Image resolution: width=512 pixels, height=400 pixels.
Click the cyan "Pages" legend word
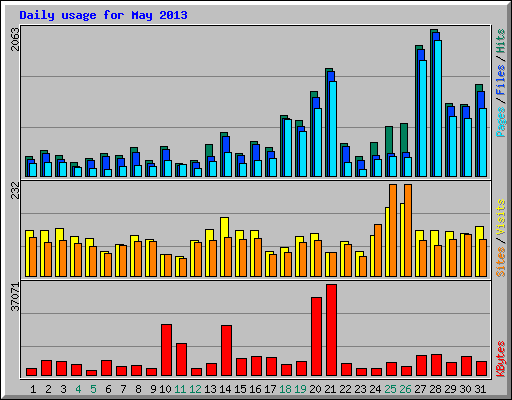coord(501,122)
